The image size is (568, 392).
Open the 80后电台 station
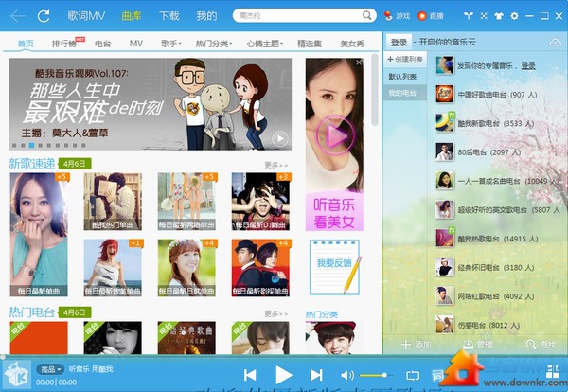coord(478,152)
